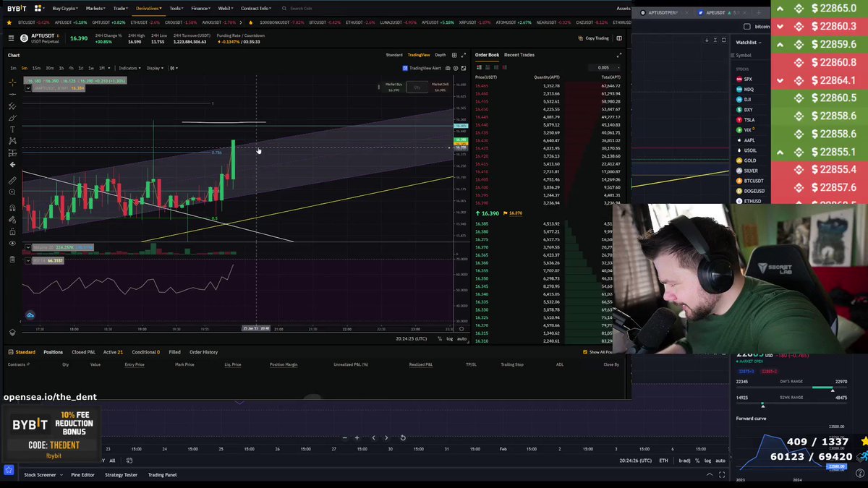The image size is (868, 488).
Task: Select the ruler measure tool
Action: tap(12, 181)
